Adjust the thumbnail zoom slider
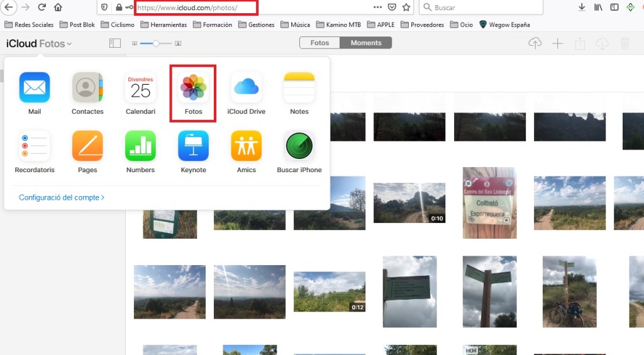The height and width of the screenshot is (355, 644). point(156,43)
